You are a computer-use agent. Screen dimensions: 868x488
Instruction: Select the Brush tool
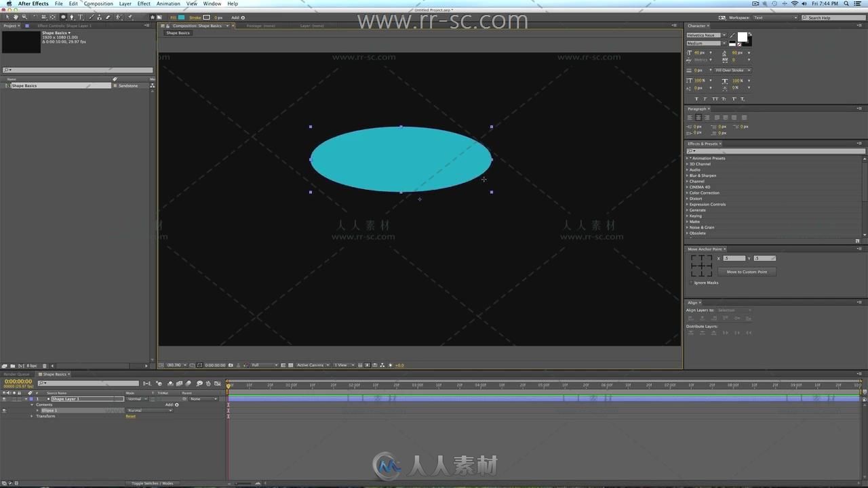[92, 17]
